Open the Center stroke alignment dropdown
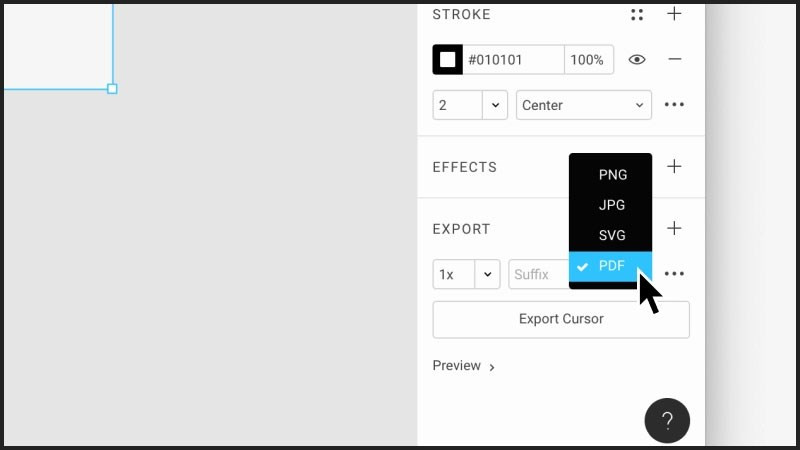Image resolution: width=800 pixels, height=450 pixels. pos(584,105)
